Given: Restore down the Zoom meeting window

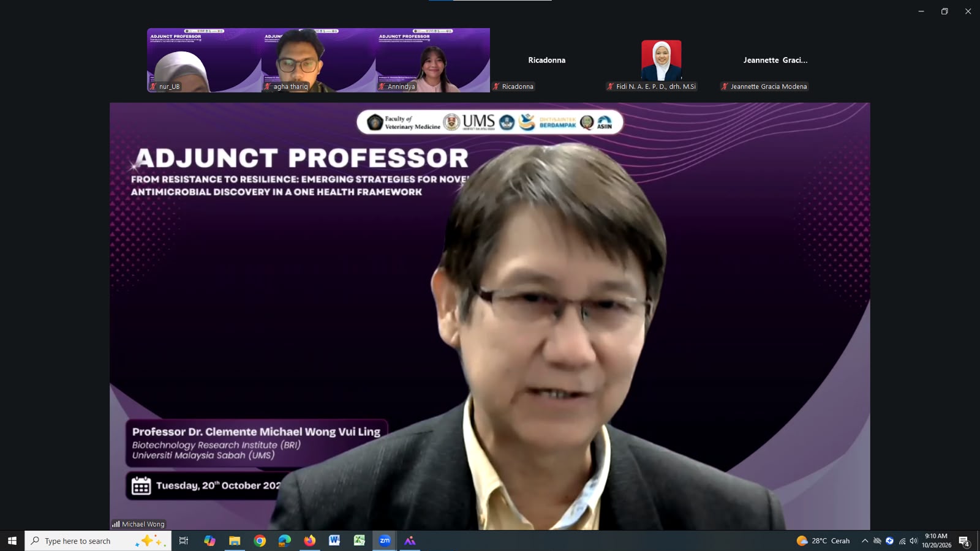Looking at the screenshot, I should (x=944, y=11).
